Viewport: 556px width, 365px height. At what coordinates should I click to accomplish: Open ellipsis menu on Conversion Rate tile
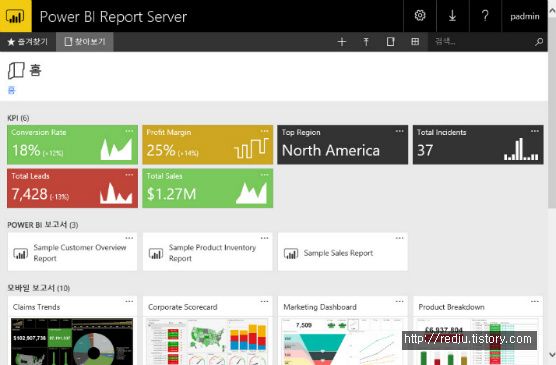tap(129, 131)
